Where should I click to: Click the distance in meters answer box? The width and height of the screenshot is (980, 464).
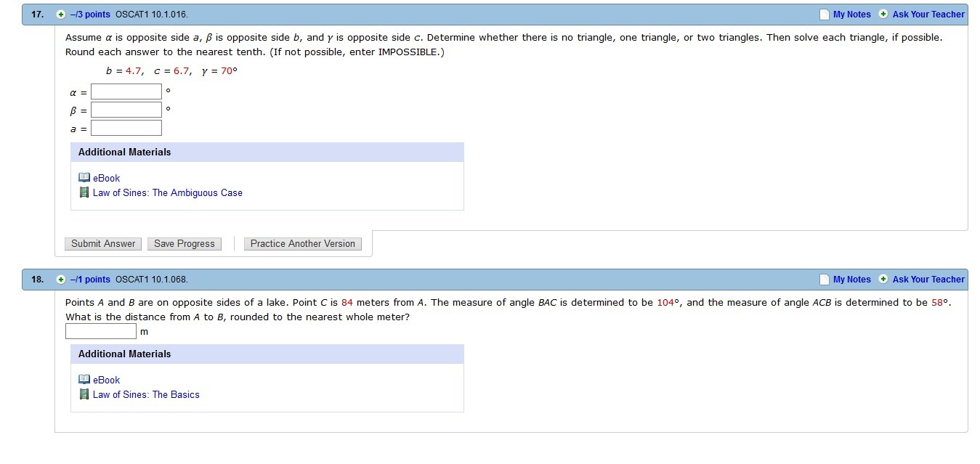[101, 331]
